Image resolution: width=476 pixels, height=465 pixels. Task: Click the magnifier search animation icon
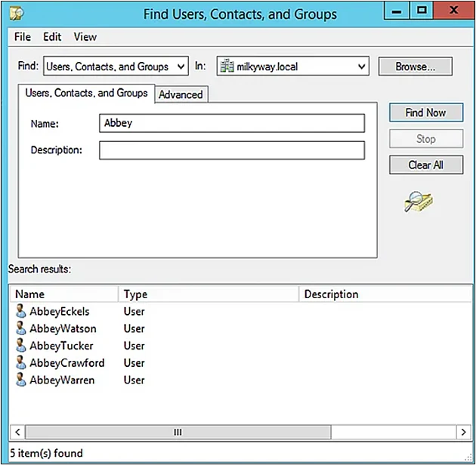point(419,202)
